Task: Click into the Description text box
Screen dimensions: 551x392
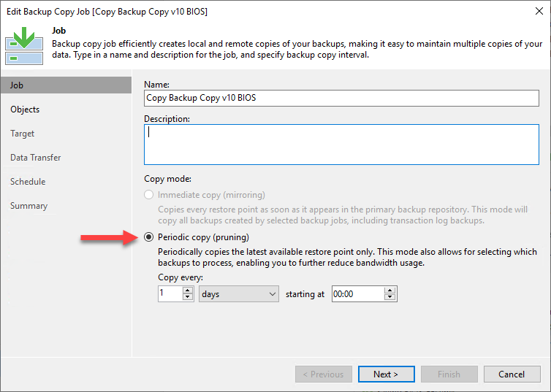Action: point(341,145)
